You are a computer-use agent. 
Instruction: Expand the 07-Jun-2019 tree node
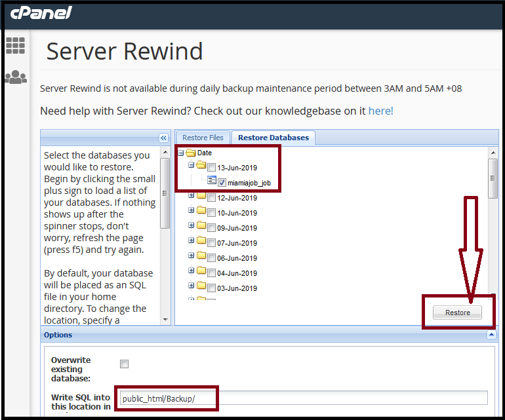[192, 242]
